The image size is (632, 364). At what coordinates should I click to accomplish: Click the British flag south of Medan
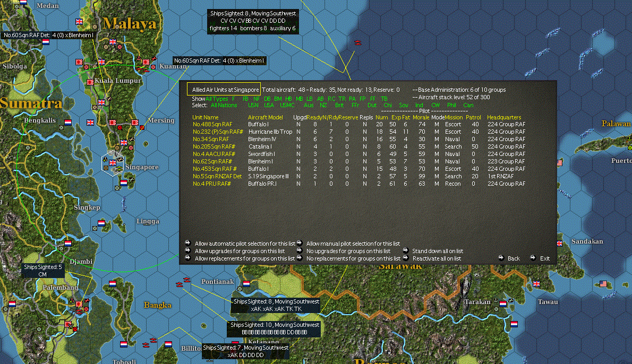pos(79,22)
